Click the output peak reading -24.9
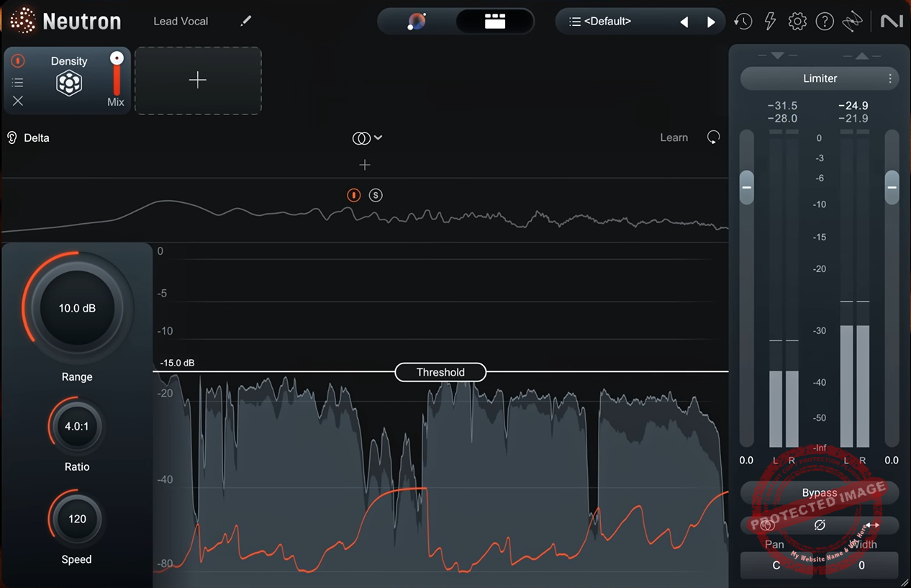The width and height of the screenshot is (911, 588). tap(853, 106)
